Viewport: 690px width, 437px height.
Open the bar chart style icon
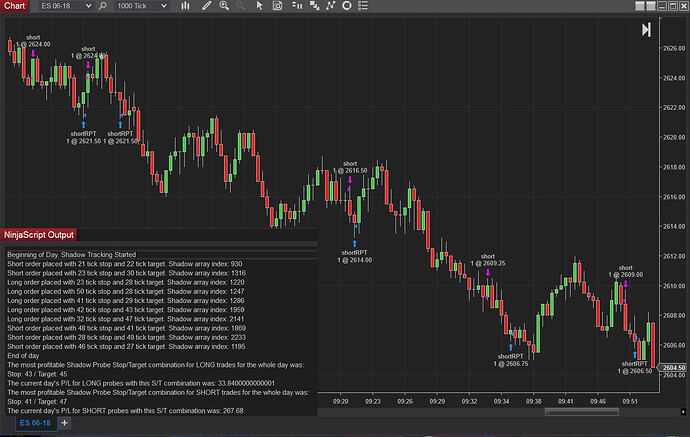(x=183, y=6)
